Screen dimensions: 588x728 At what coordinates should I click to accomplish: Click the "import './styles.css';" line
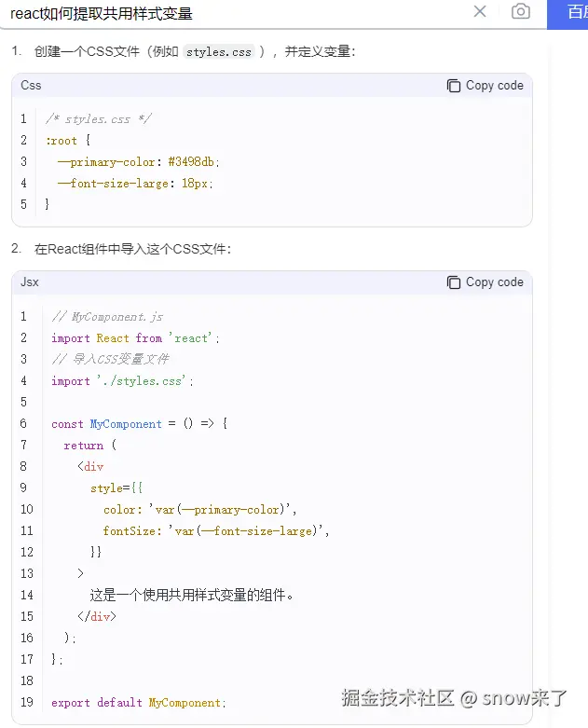(122, 381)
